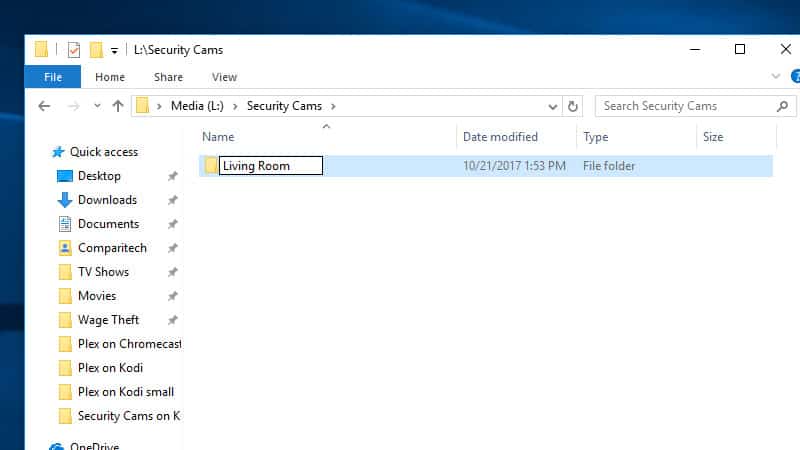Open Desktop in Quick access

point(99,176)
